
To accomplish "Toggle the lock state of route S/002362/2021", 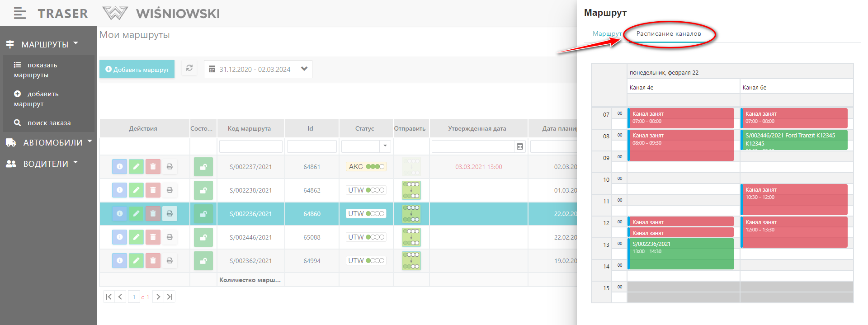I will [x=203, y=261].
